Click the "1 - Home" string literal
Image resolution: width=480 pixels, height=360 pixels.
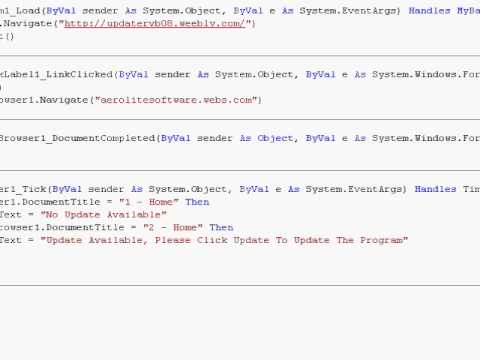[x=149, y=202]
